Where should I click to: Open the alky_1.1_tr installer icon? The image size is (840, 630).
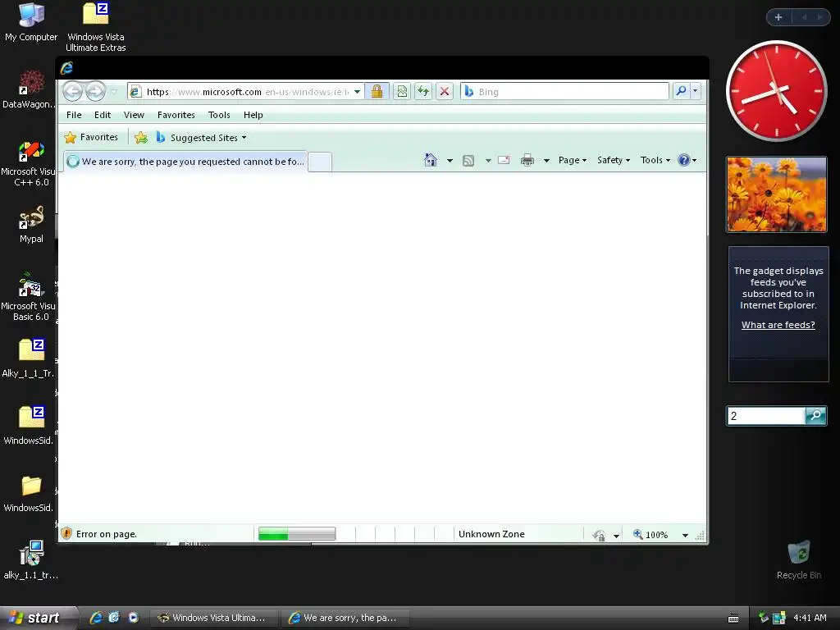pos(31,559)
